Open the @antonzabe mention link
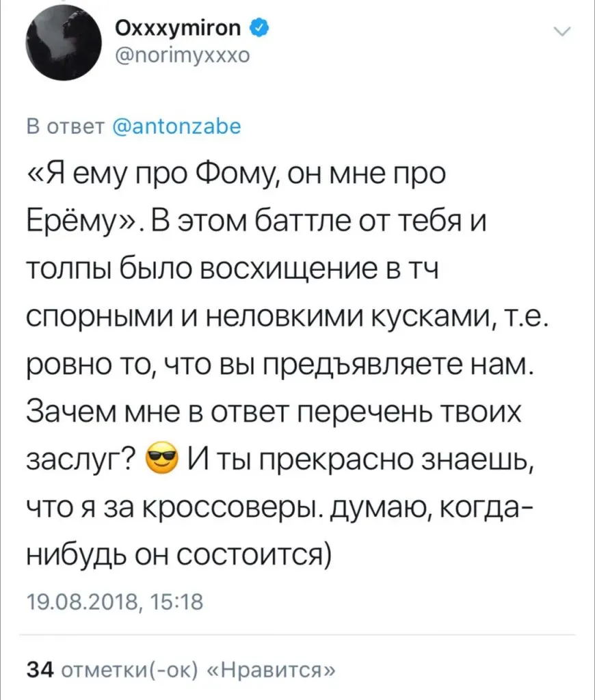 [x=174, y=126]
